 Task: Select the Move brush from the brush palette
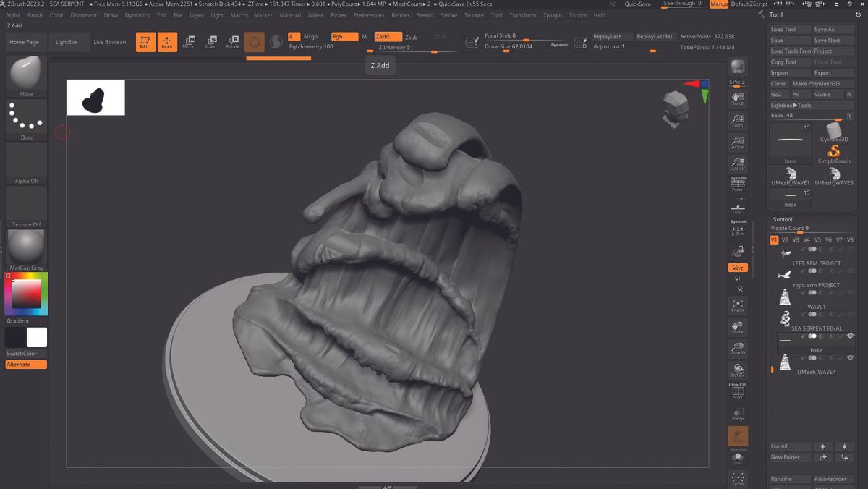tap(25, 72)
